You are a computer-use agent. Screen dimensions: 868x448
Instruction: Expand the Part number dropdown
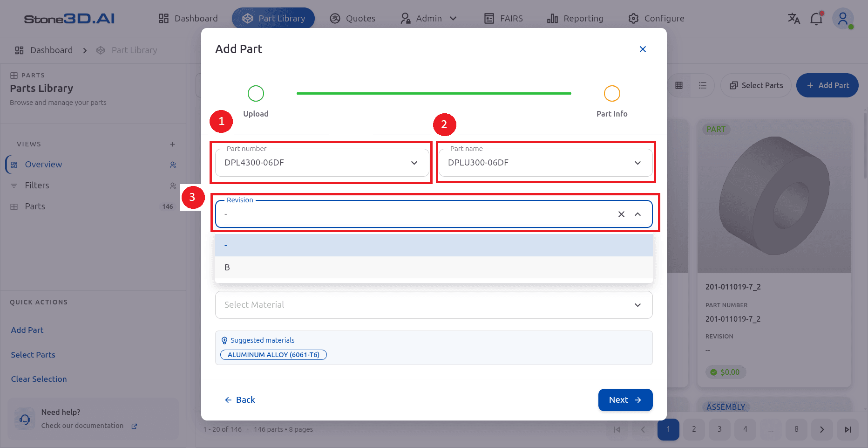click(x=414, y=163)
